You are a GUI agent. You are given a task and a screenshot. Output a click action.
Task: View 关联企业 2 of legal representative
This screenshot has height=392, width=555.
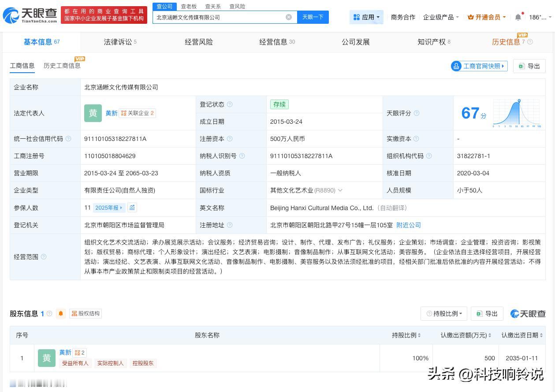coord(138,113)
